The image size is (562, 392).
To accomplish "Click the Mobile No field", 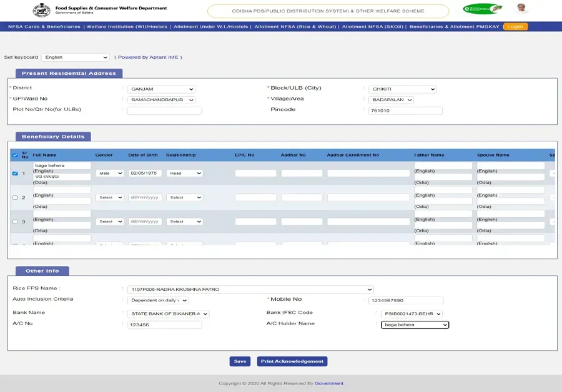I will pyautogui.click(x=406, y=300).
